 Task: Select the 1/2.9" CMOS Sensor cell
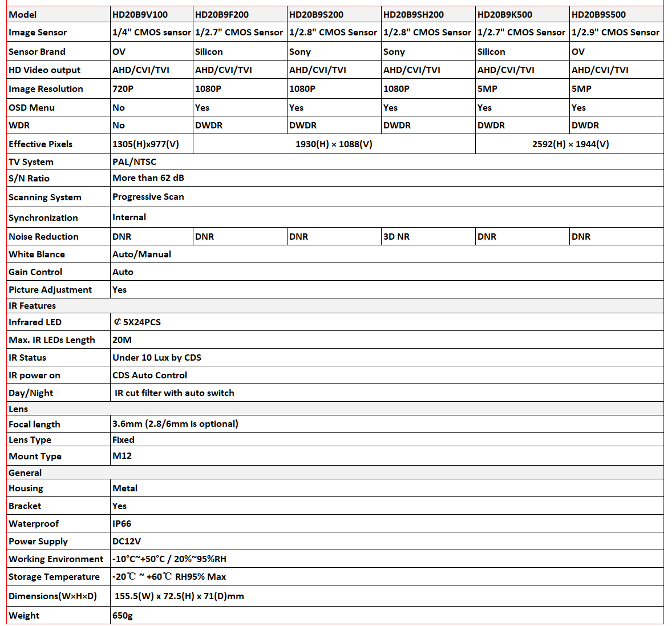pyautogui.click(x=616, y=33)
